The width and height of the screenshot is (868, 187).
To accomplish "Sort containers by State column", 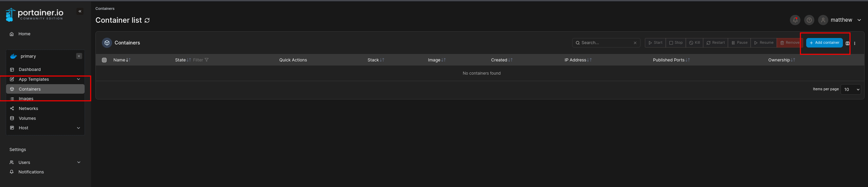I will (183, 60).
